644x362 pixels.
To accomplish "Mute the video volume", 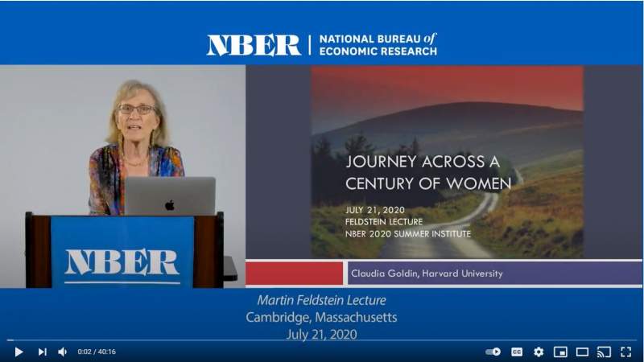I will point(63,352).
